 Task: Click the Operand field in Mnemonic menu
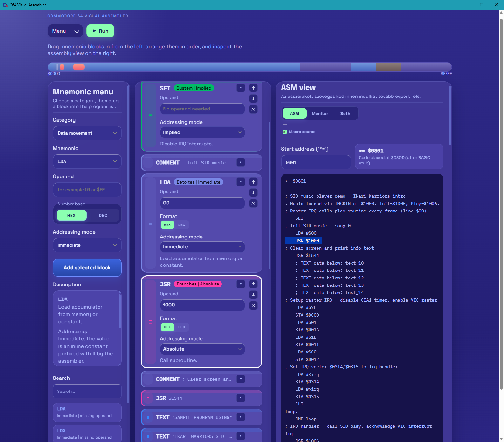click(87, 190)
